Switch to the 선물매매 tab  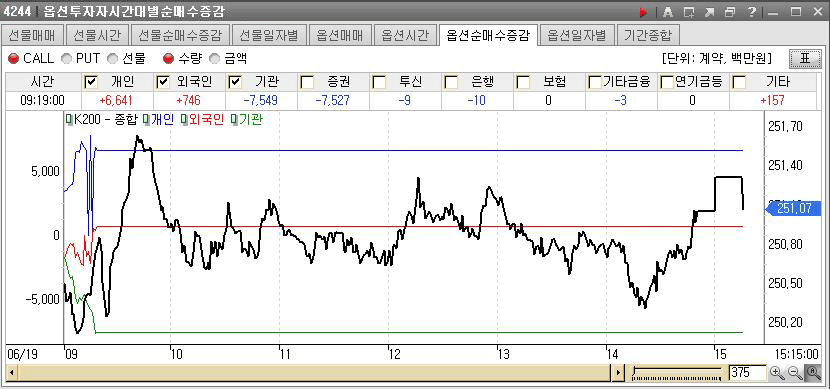pyautogui.click(x=33, y=35)
